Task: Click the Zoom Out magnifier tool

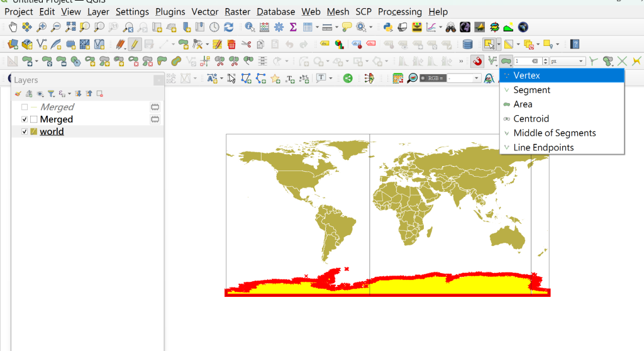Action: pos(56,27)
